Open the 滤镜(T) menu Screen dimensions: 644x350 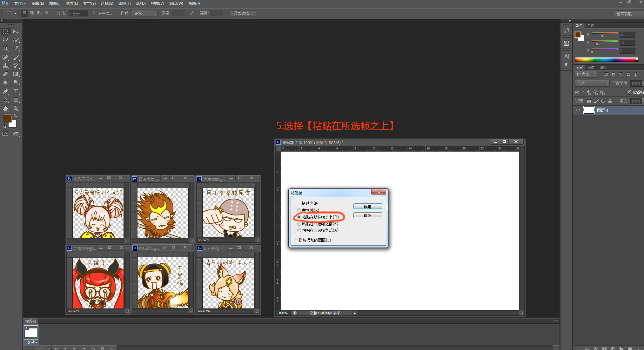(124, 3)
